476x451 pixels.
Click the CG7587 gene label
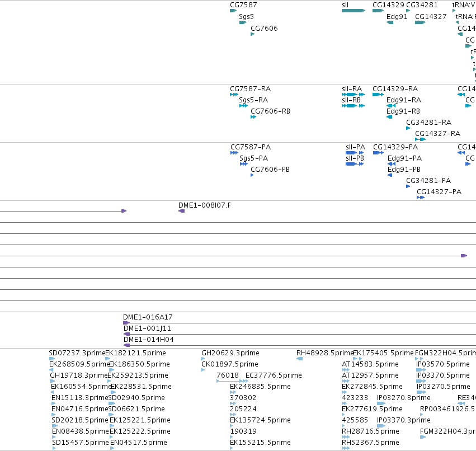243,5
